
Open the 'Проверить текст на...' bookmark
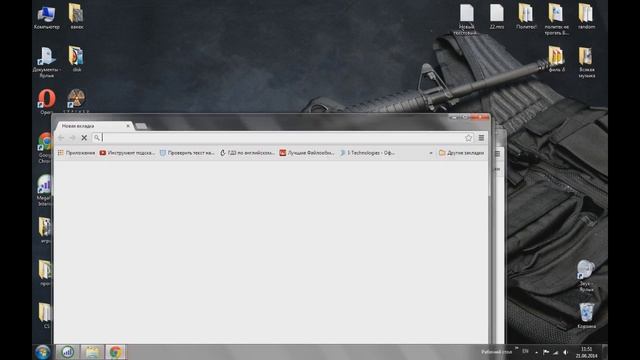[x=187, y=153]
